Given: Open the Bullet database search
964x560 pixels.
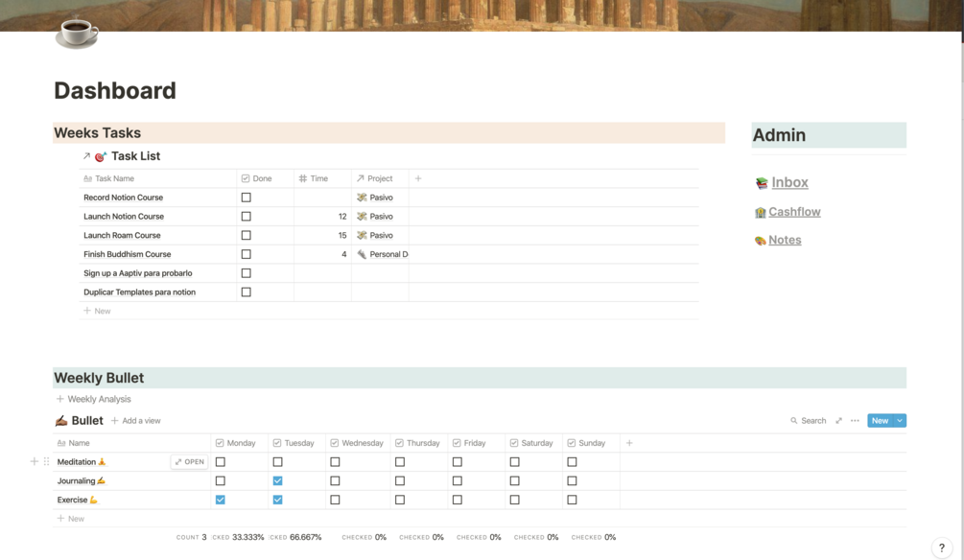Looking at the screenshot, I should 808,420.
